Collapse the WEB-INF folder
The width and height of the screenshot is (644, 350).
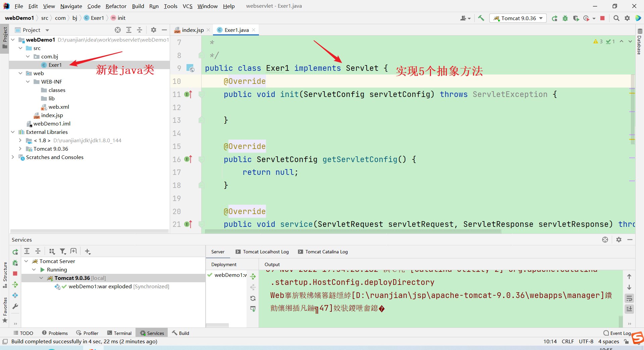(x=28, y=82)
